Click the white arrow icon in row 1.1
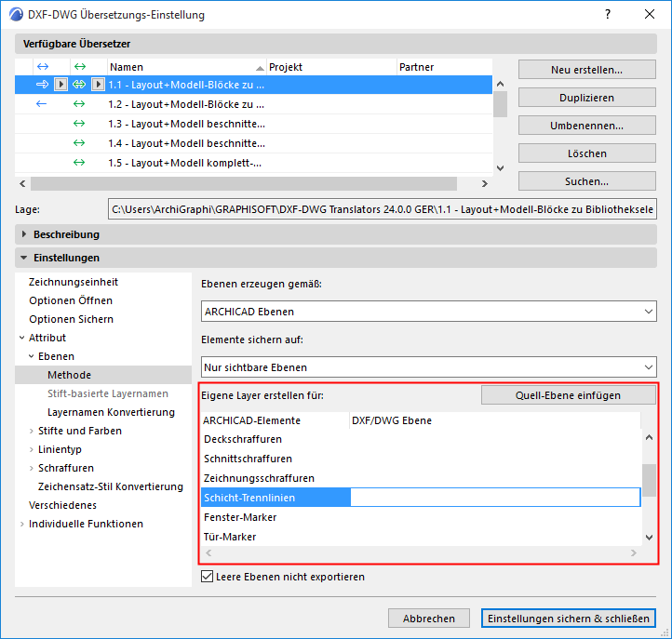672x639 pixels. (x=42, y=85)
